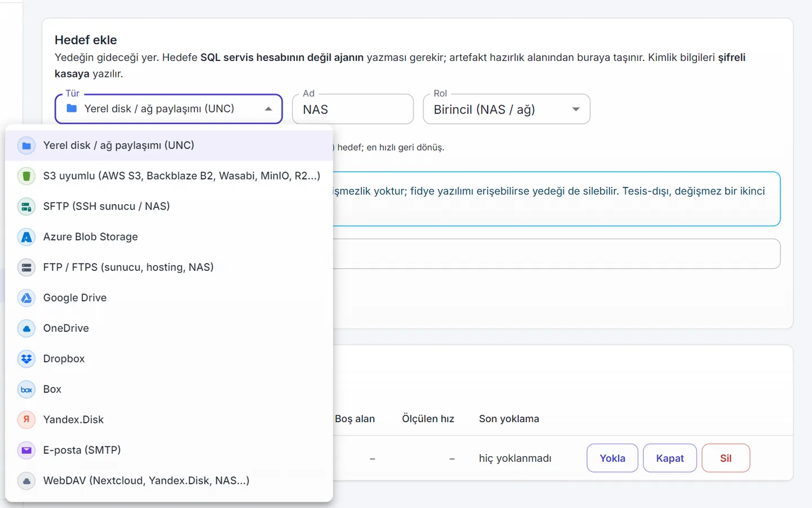Collapse the Tür dropdown arrow
Screen dimensions: 812x508
click(268, 109)
